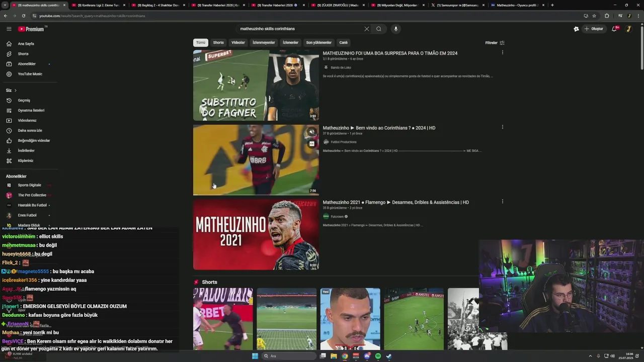Switch to the Samsunspor X tab

coord(457,5)
